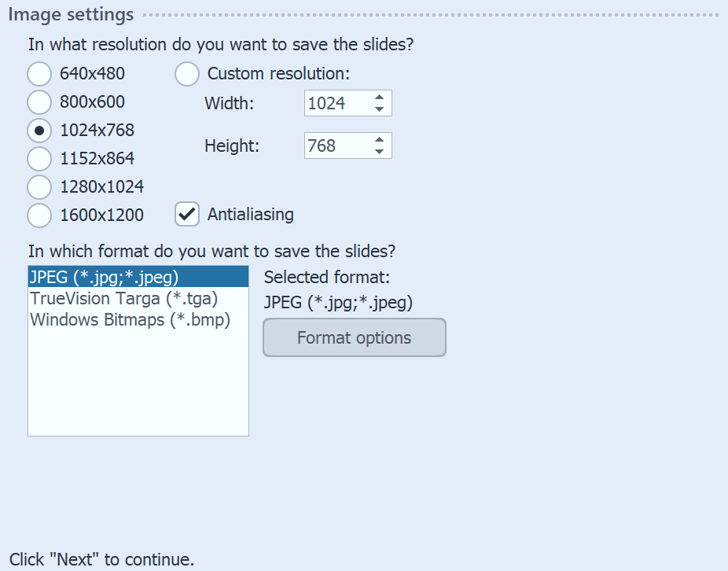Select the 1024x768 resolution option

[x=39, y=130]
